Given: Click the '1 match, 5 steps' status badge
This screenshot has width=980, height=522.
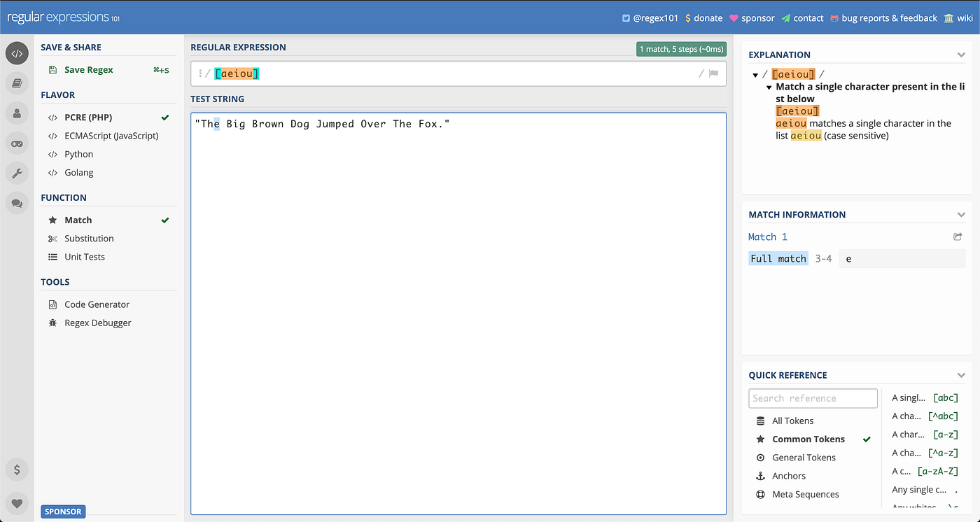Looking at the screenshot, I should (x=681, y=49).
